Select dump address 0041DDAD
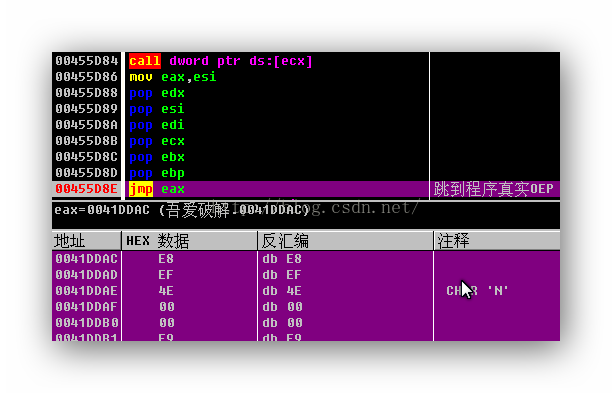Image resolution: width=612 pixels, height=393 pixels. point(86,275)
